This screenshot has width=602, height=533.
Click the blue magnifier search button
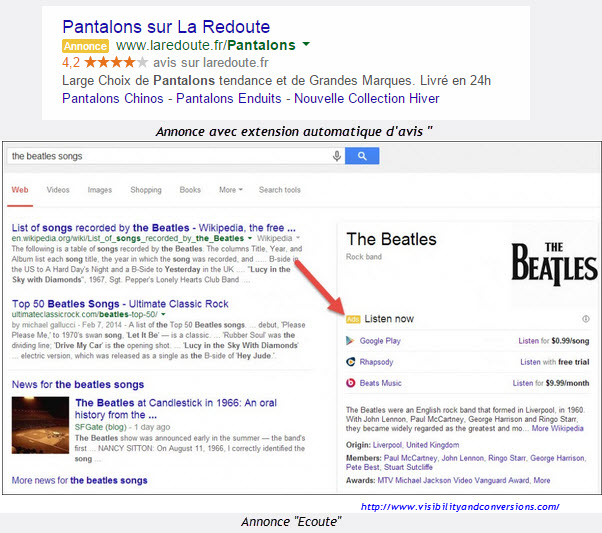(x=362, y=156)
